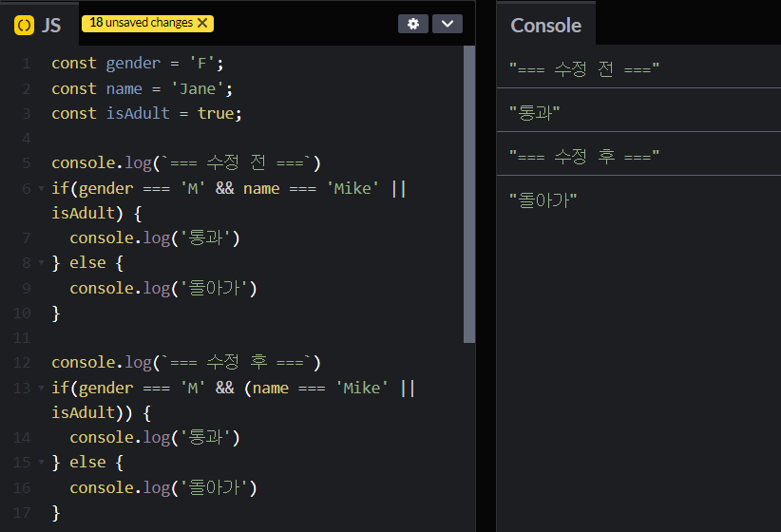
Task: Click line 7 console.log('통과')
Action: coord(155,238)
